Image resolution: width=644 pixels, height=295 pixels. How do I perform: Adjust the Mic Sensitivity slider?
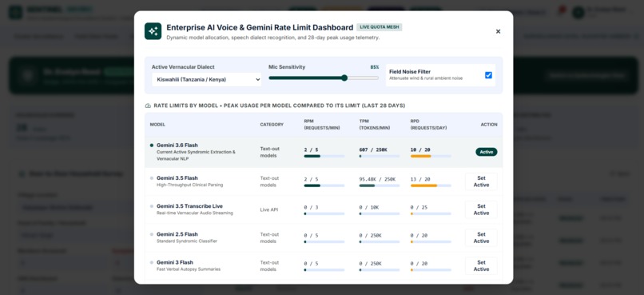point(324,78)
